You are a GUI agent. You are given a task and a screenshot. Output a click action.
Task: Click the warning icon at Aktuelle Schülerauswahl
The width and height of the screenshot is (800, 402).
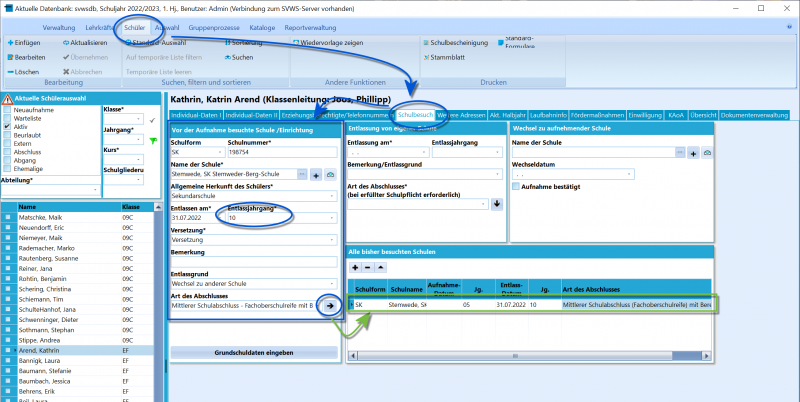(8, 99)
